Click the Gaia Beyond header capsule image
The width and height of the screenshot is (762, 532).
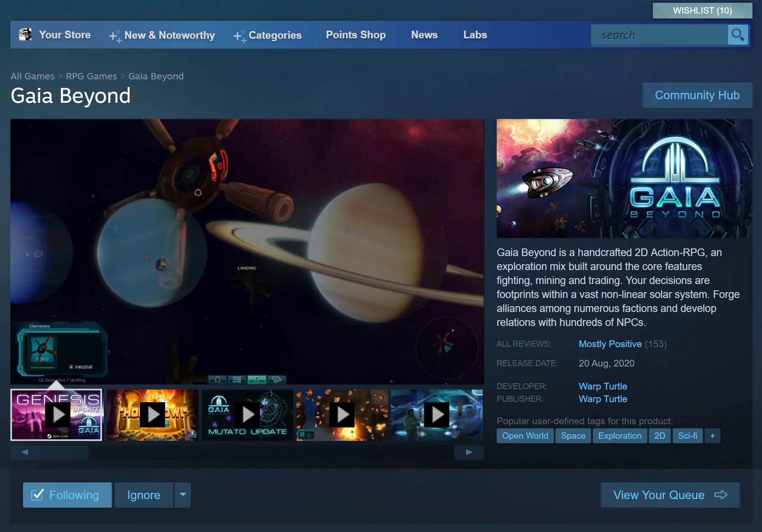point(624,179)
